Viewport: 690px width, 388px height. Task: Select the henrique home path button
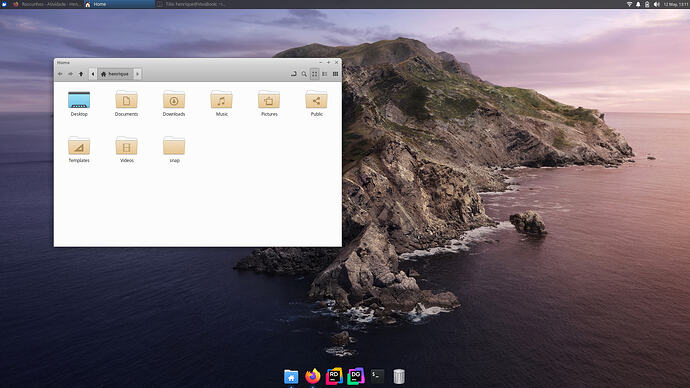[x=115, y=74]
